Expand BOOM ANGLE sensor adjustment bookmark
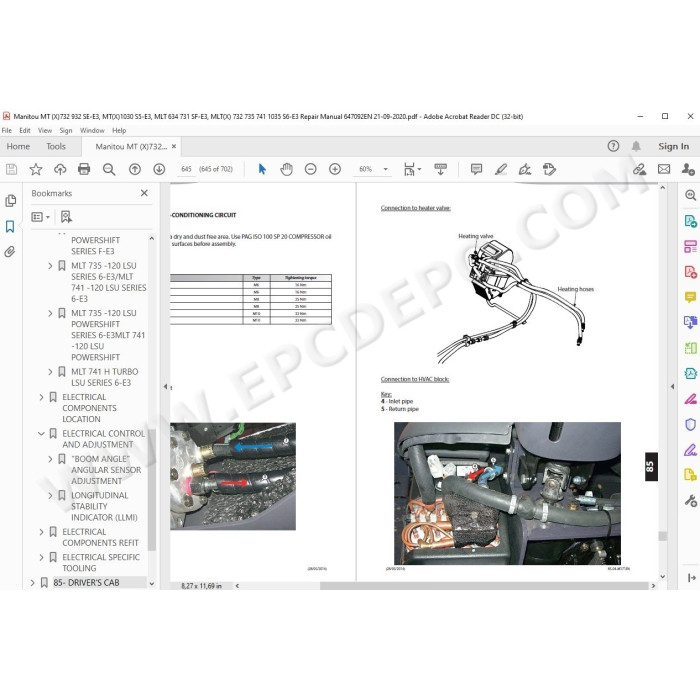This screenshot has height=700, width=700. point(50,459)
